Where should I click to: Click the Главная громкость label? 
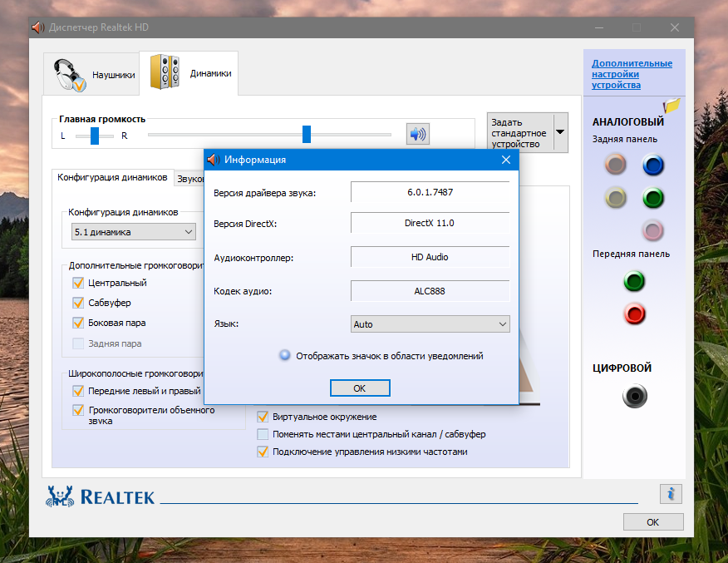102,120
